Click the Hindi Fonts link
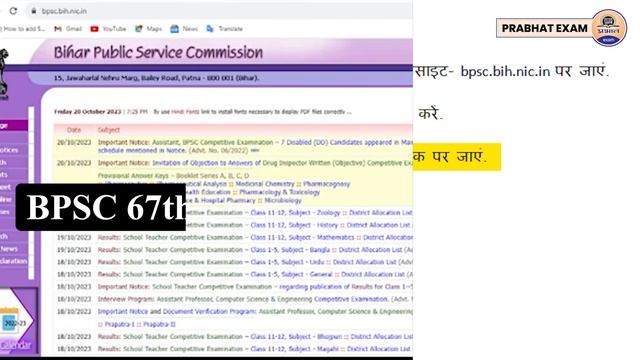 click(x=185, y=112)
